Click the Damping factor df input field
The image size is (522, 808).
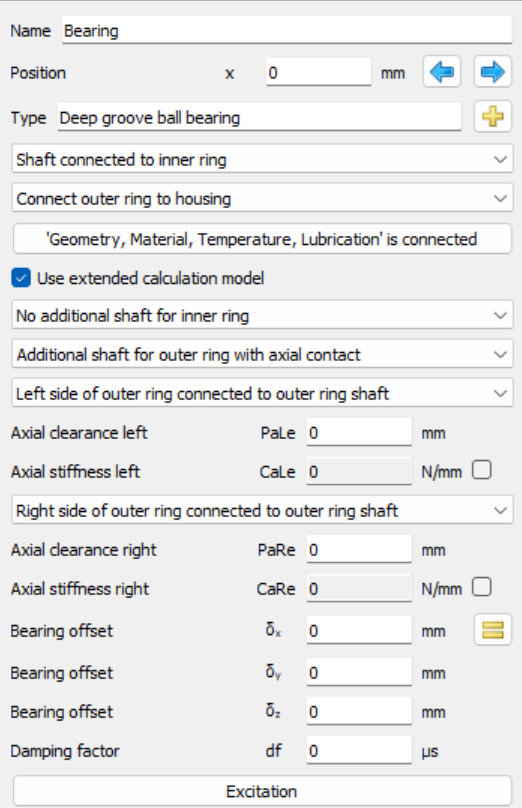coord(359,750)
